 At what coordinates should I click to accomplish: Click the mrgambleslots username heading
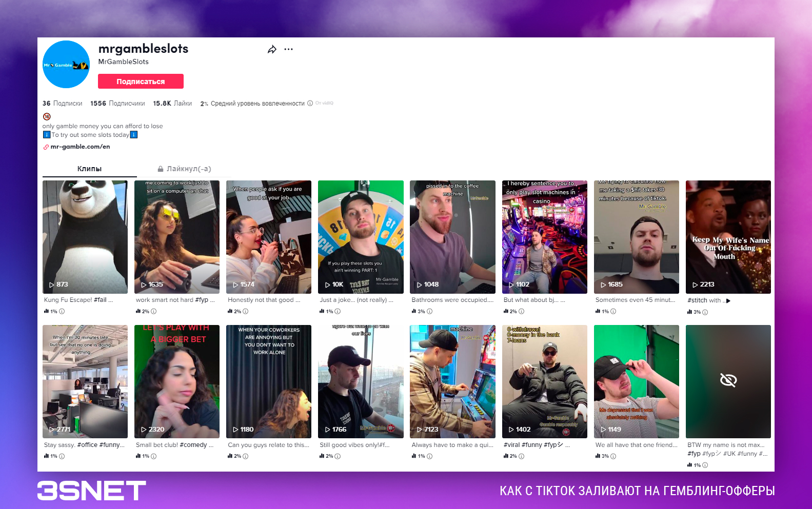click(143, 49)
